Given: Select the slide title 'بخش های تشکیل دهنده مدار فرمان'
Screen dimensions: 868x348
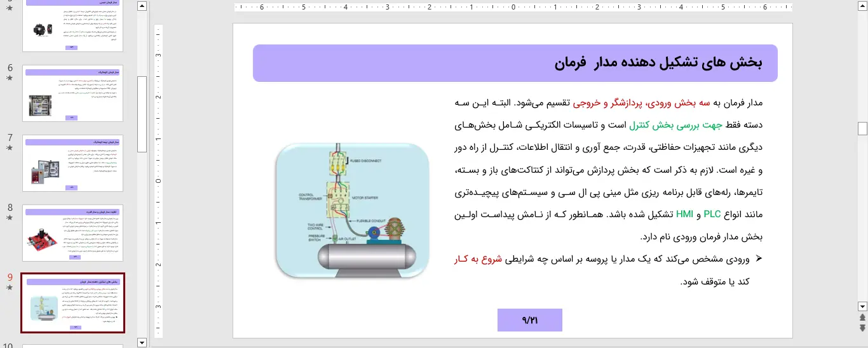Looking at the screenshot, I should [x=658, y=62].
